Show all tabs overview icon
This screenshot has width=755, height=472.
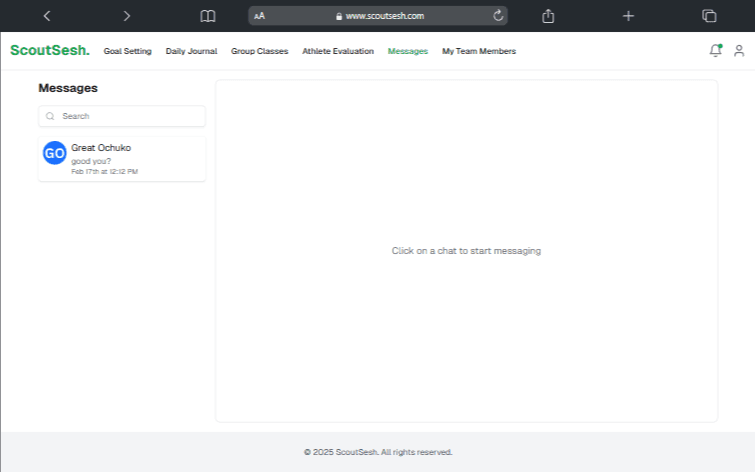(x=709, y=16)
